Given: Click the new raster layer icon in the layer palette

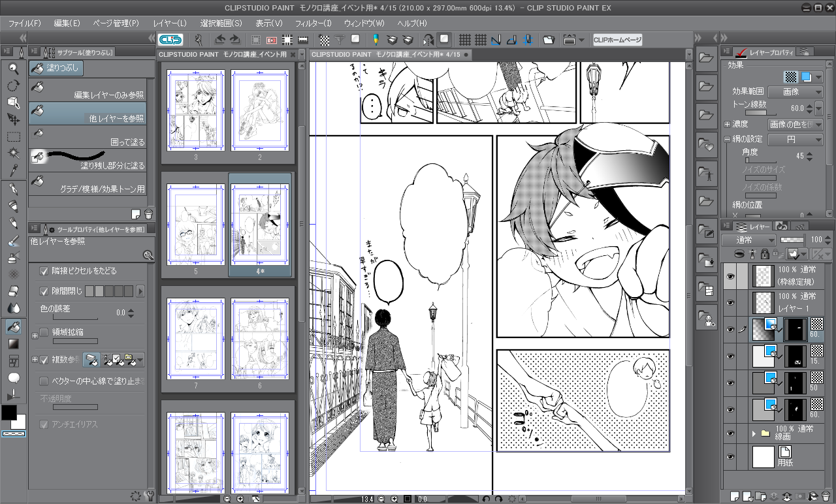Looking at the screenshot, I should click(x=734, y=497).
